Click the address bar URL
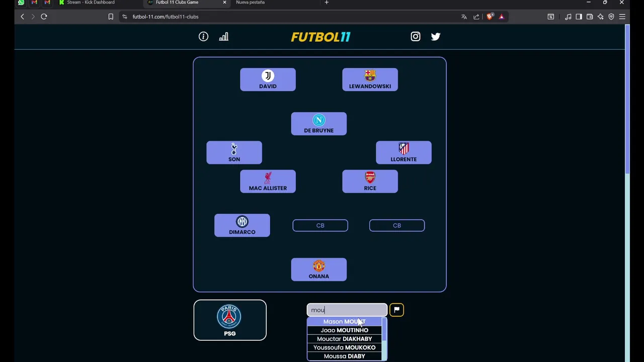Screen dimensions: 644x362 (x=166, y=17)
